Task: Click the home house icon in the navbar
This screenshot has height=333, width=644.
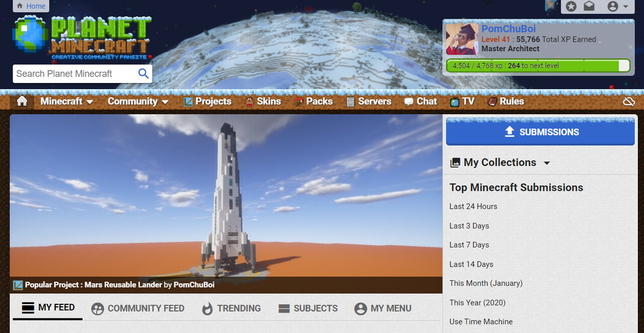Action: click(22, 101)
